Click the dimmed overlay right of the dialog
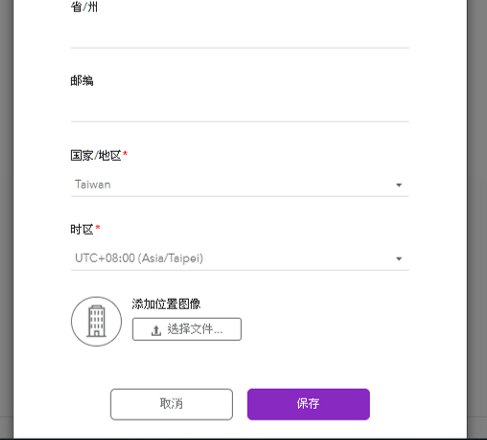The width and height of the screenshot is (487, 440). point(477,220)
